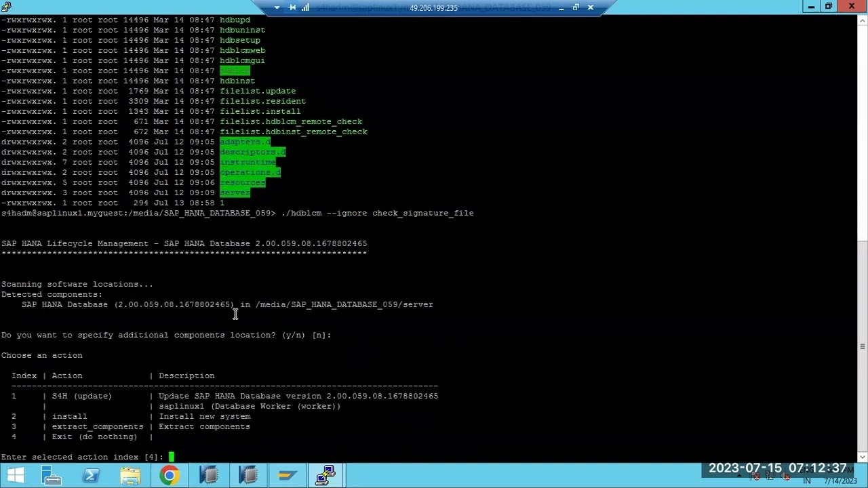Open the taskbar date 7/14/2023

click(x=840, y=481)
